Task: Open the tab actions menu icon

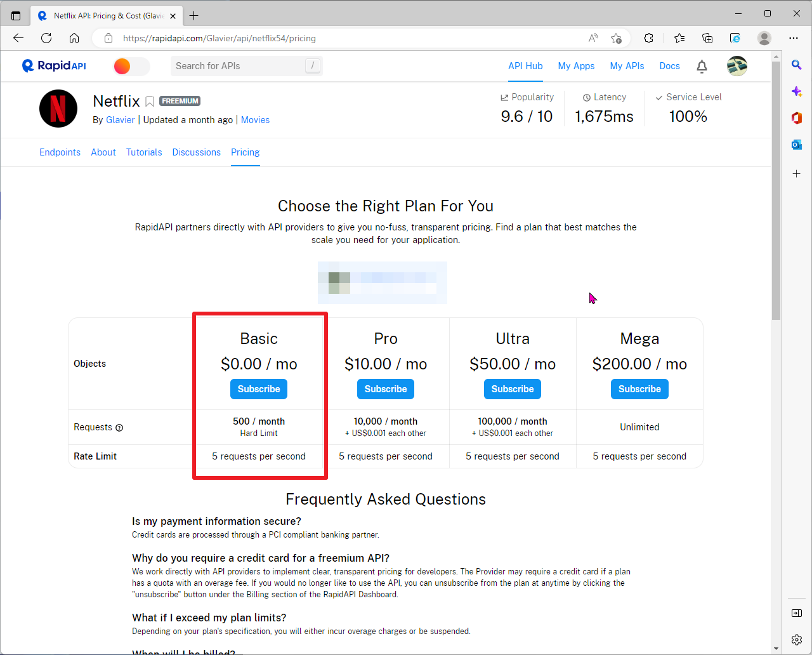Action: 16,15
